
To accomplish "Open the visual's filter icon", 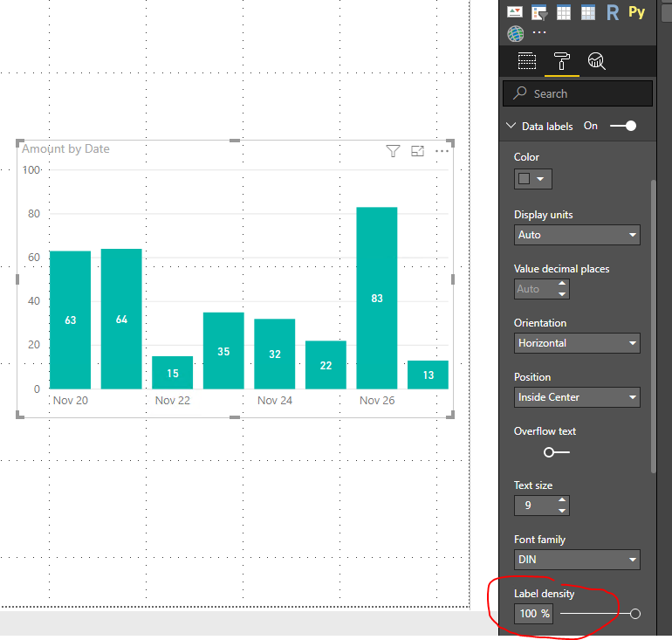I will pos(393,151).
